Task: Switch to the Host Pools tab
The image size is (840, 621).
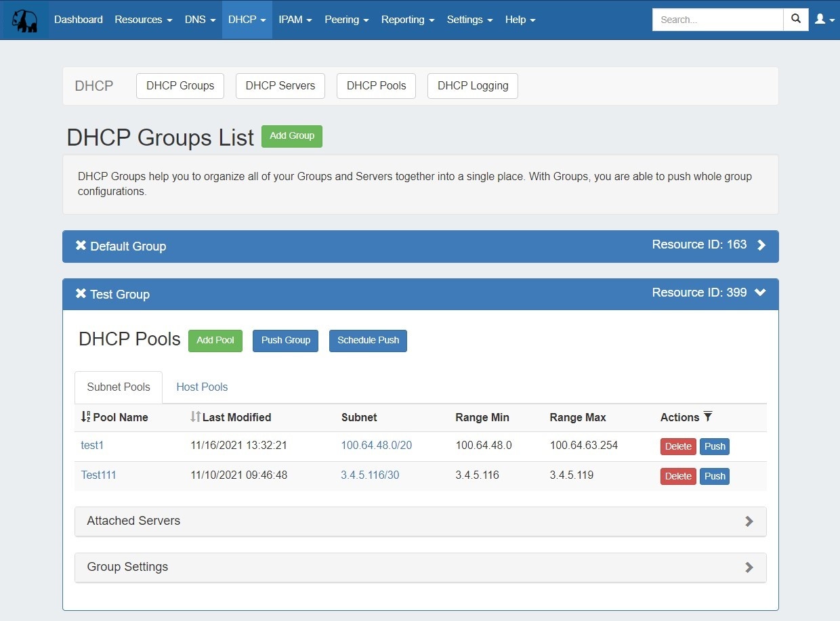Action: pyautogui.click(x=202, y=387)
